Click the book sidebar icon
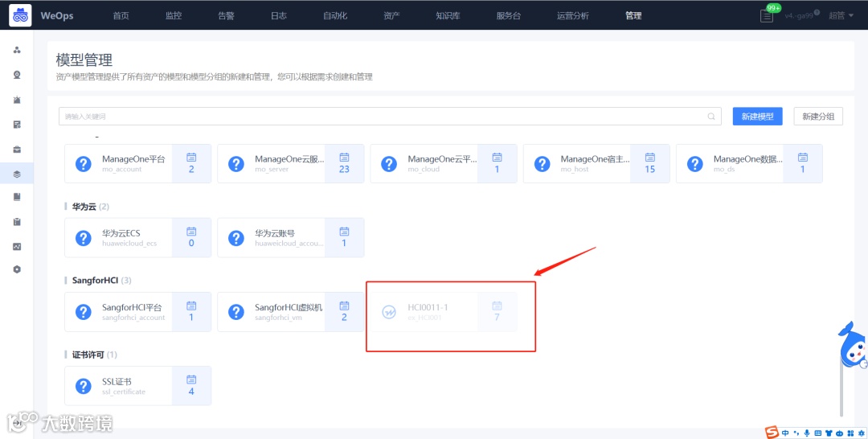The image size is (868, 439). [17, 196]
